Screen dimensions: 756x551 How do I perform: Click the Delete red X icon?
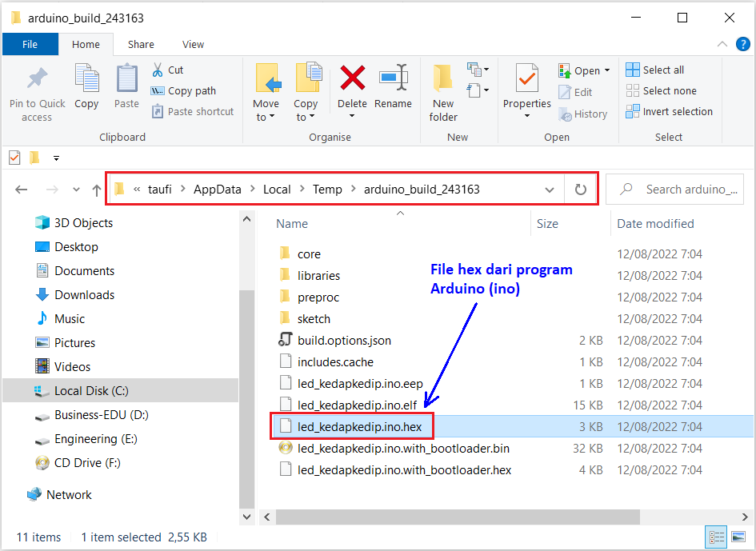pos(353,78)
